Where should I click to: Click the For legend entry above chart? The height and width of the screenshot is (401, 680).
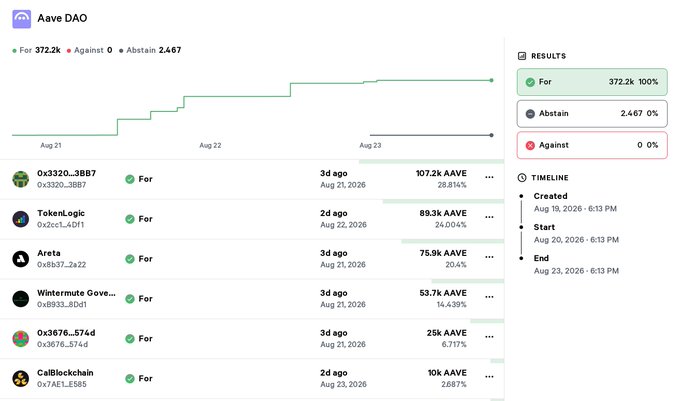click(36, 50)
